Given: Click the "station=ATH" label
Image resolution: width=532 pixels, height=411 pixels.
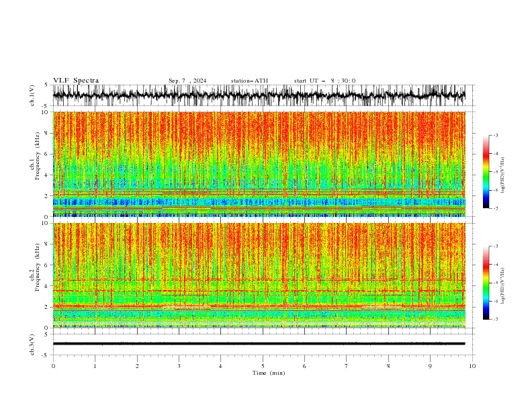Looking at the screenshot, I should [249, 81].
